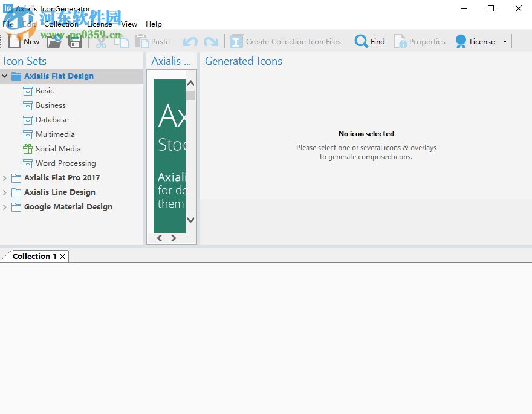Close the Collection 1 tab
The height and width of the screenshot is (414, 532).
[63, 256]
